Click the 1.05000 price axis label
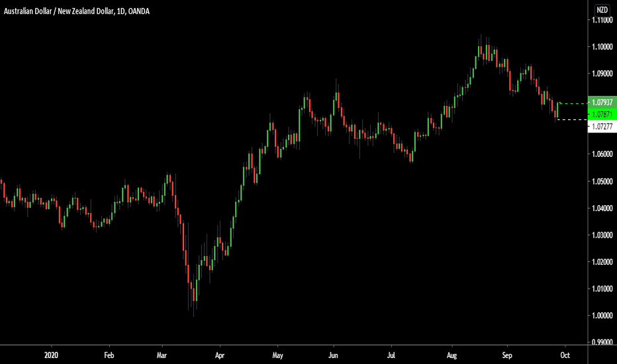 [x=602, y=181]
